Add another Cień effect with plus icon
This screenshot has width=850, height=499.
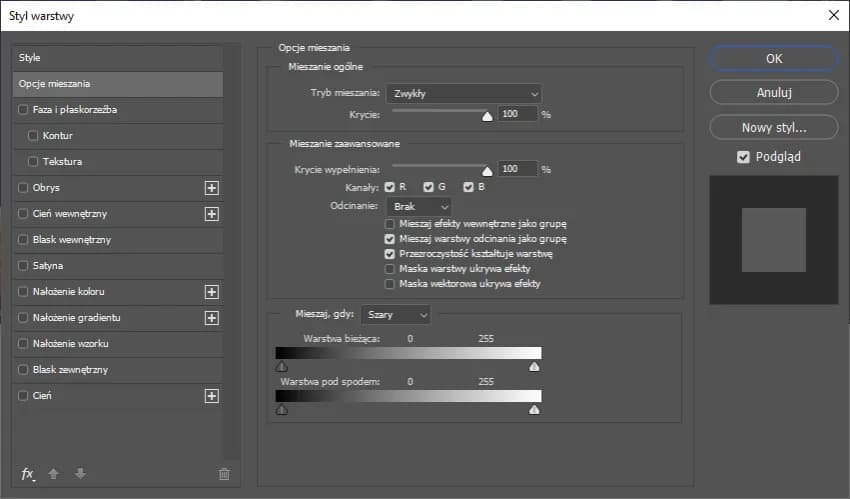211,396
